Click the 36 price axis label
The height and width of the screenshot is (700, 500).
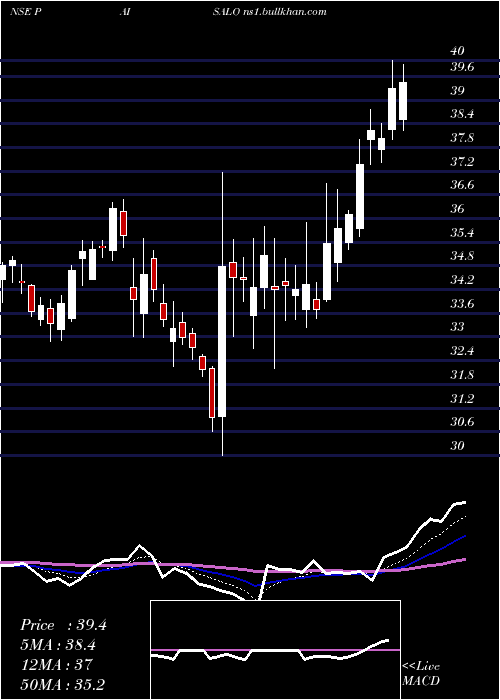458,209
